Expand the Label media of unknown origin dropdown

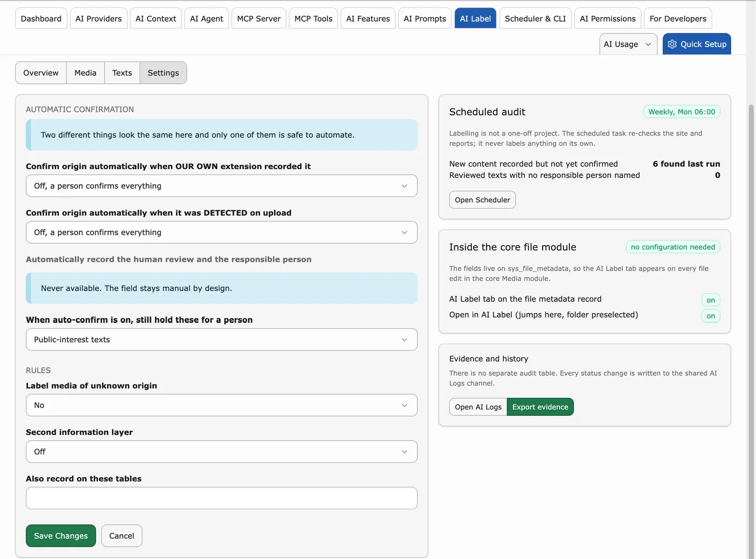[221, 405]
